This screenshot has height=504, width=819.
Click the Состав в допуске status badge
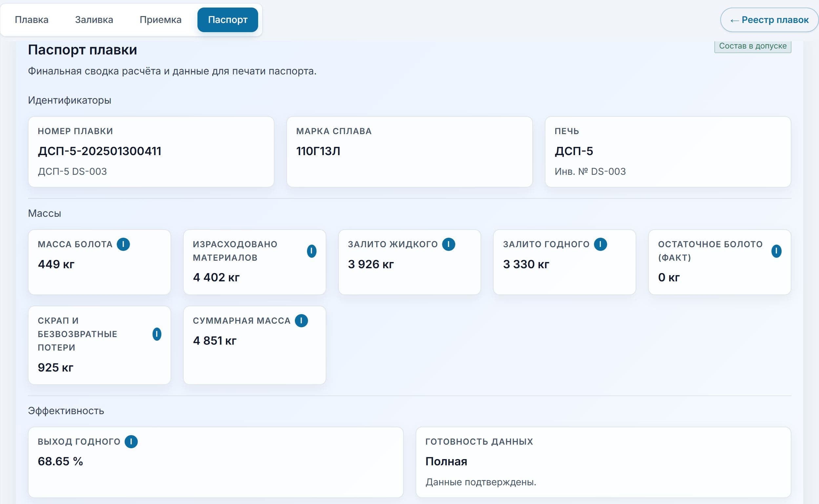pyautogui.click(x=753, y=46)
